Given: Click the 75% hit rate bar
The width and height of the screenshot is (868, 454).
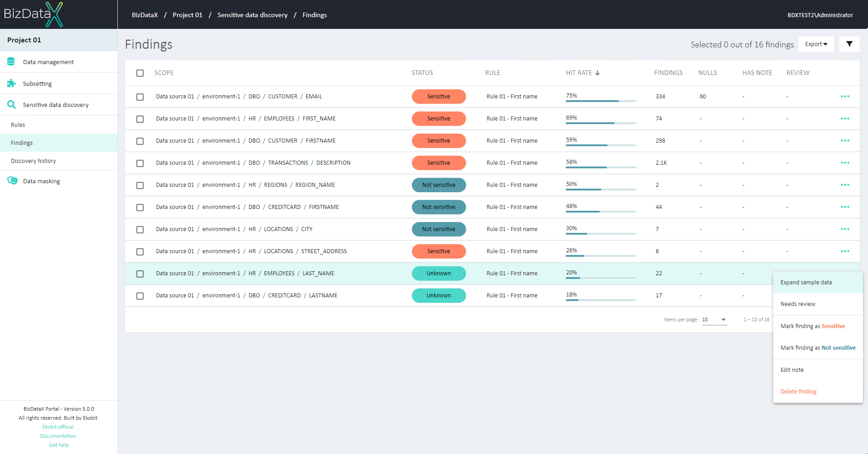Looking at the screenshot, I should pyautogui.click(x=601, y=101).
